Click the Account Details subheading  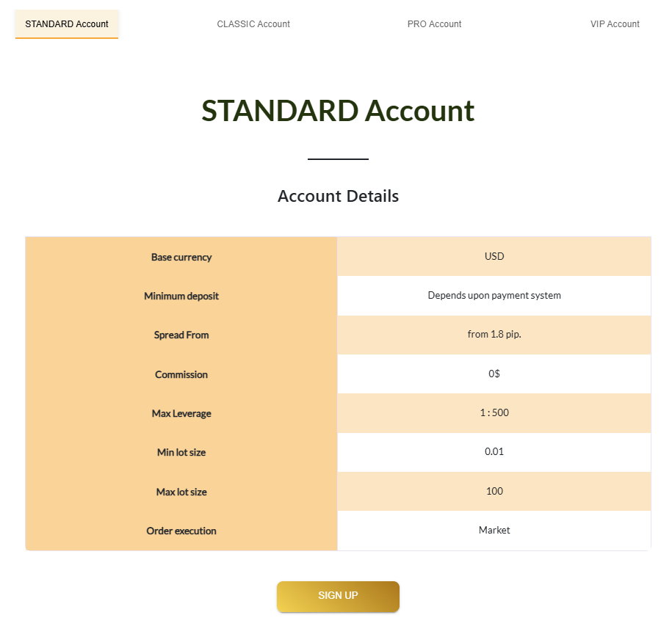point(338,197)
